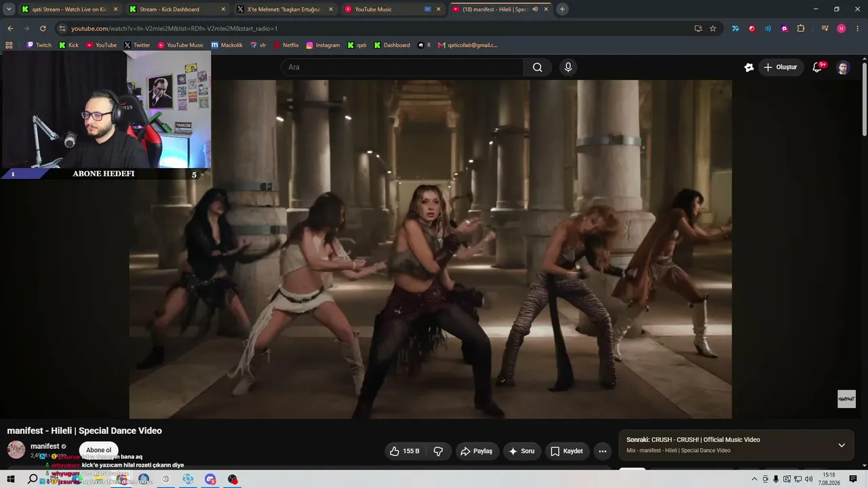This screenshot has width=868, height=488.
Task: Open the Instagram bookmark
Action: (323, 45)
